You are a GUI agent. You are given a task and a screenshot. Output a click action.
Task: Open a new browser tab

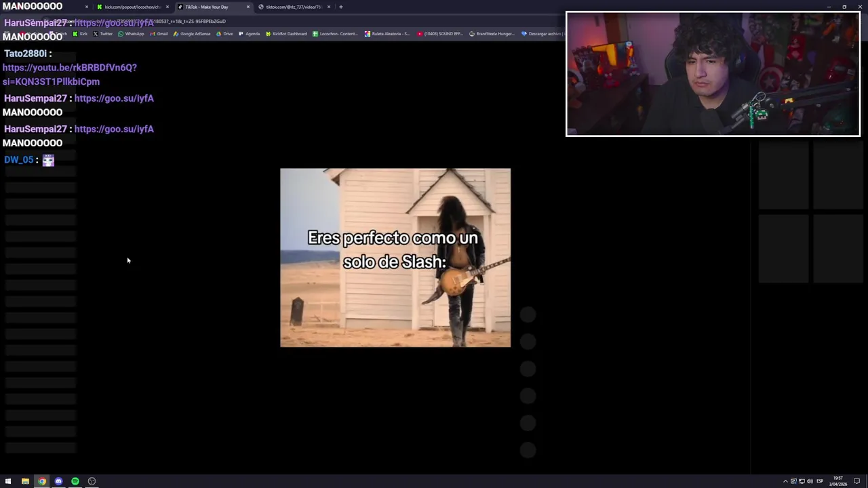[341, 7]
